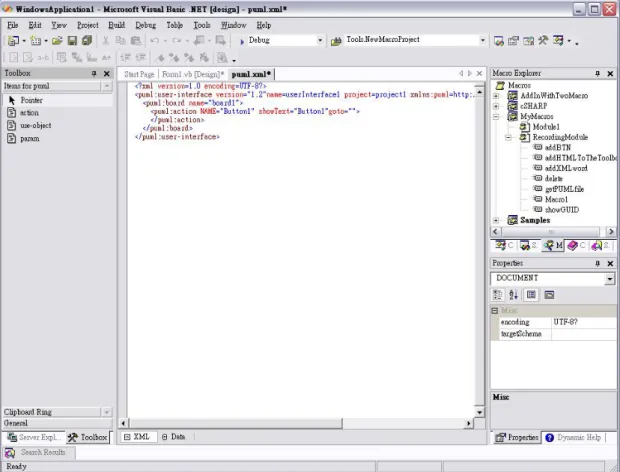Screen dimensions: 620x472
Task: Click the Cut toolbar icon
Action: [x=106, y=40]
